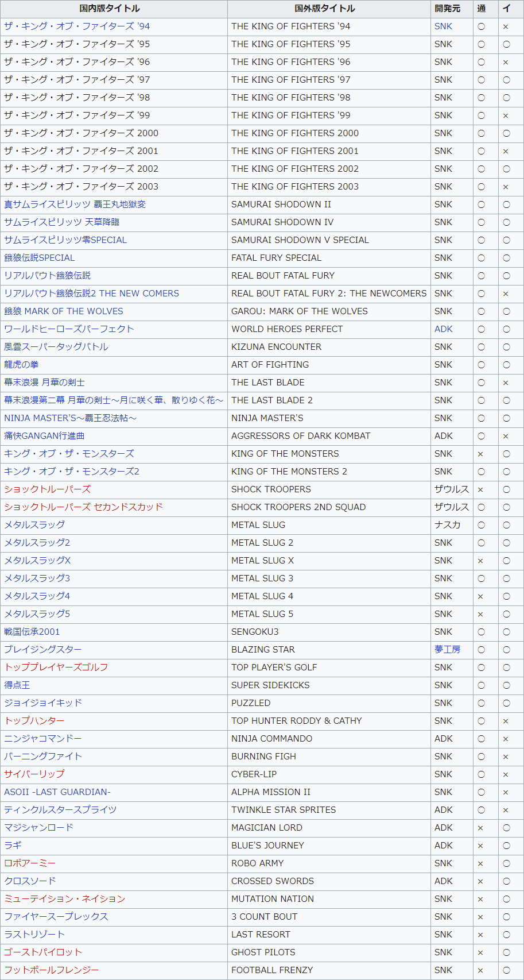Open ファイヤースープレックス link

56,917
